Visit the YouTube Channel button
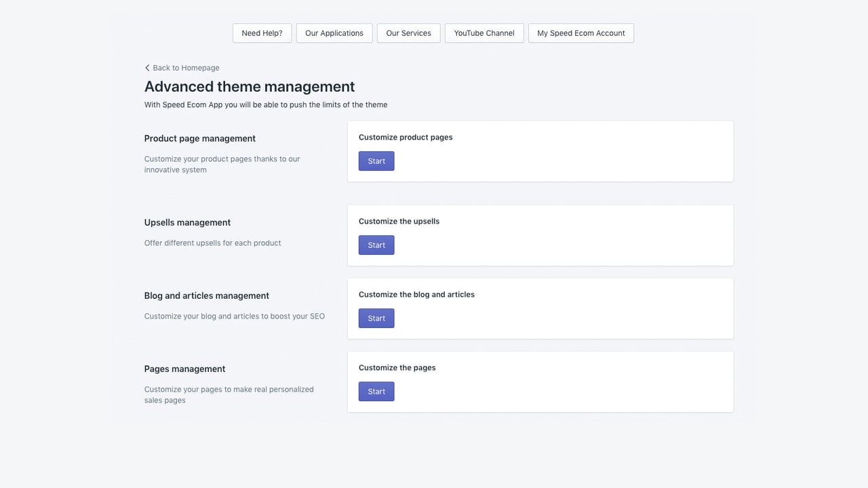Screen dimensions: 868x488 pos(484,33)
